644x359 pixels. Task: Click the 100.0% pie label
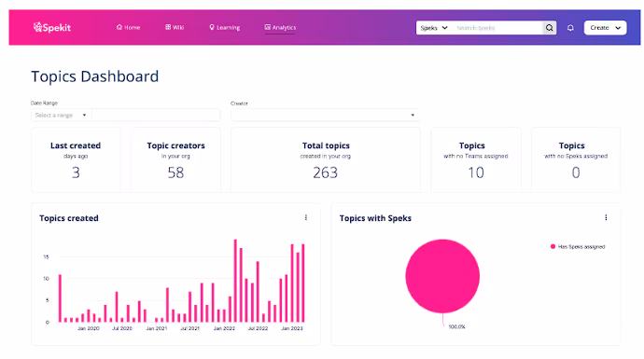pyautogui.click(x=456, y=327)
